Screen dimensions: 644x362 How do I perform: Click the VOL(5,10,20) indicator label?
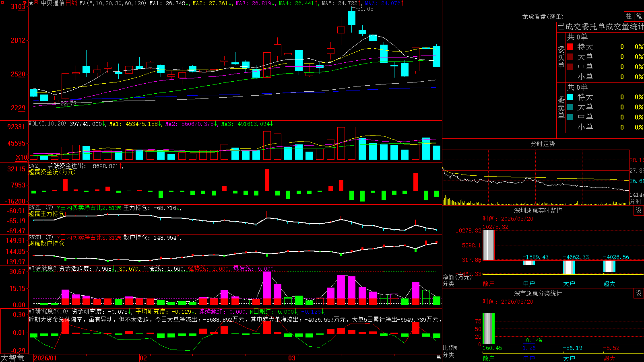(x=47, y=124)
